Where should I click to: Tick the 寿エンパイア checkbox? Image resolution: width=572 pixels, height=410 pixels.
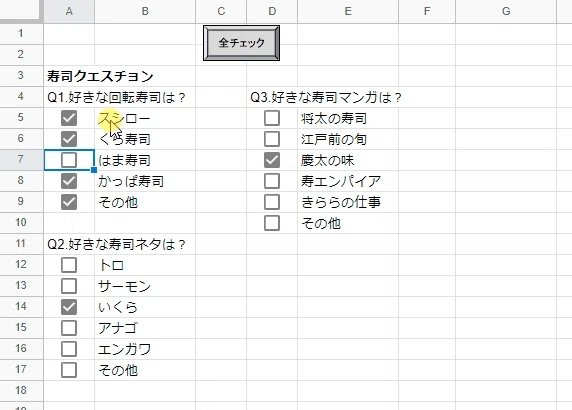click(x=272, y=181)
